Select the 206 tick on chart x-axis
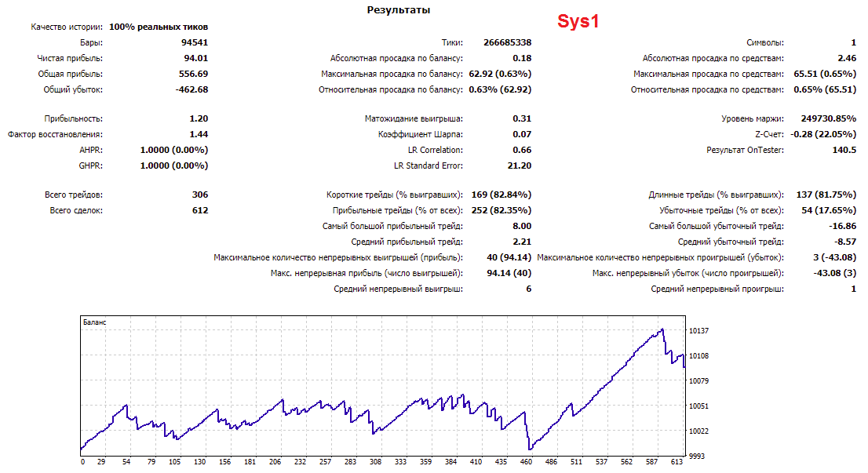The height and width of the screenshot is (473, 868). [275, 462]
